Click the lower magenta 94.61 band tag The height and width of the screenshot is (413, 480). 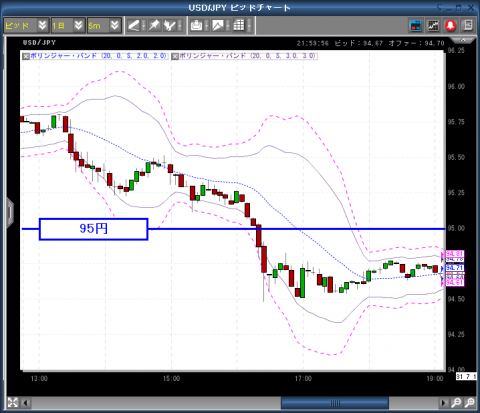coord(454,283)
